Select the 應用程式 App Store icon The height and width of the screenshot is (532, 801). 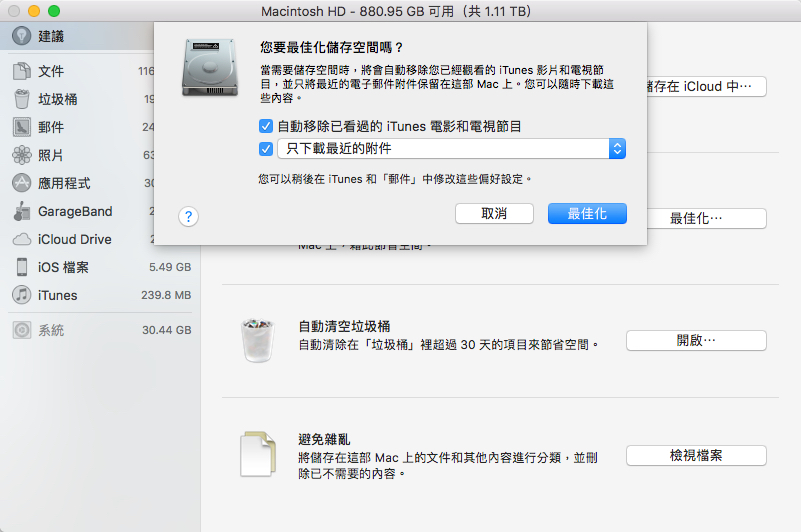tap(21, 183)
